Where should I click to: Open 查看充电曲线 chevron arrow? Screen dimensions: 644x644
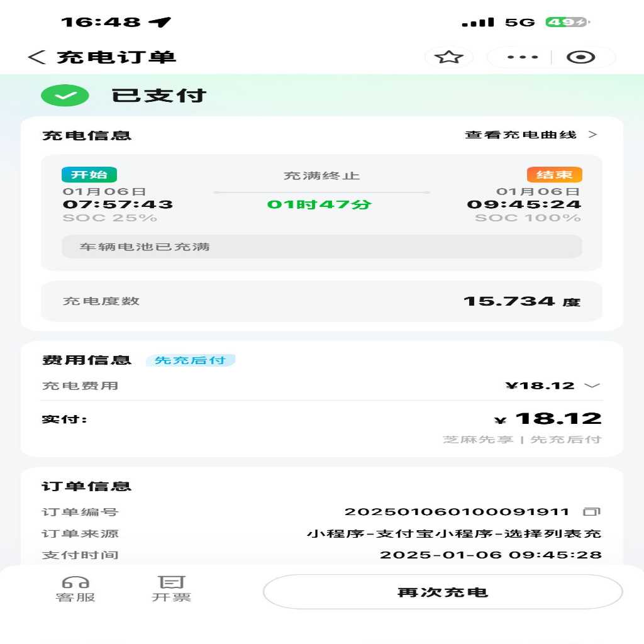592,135
